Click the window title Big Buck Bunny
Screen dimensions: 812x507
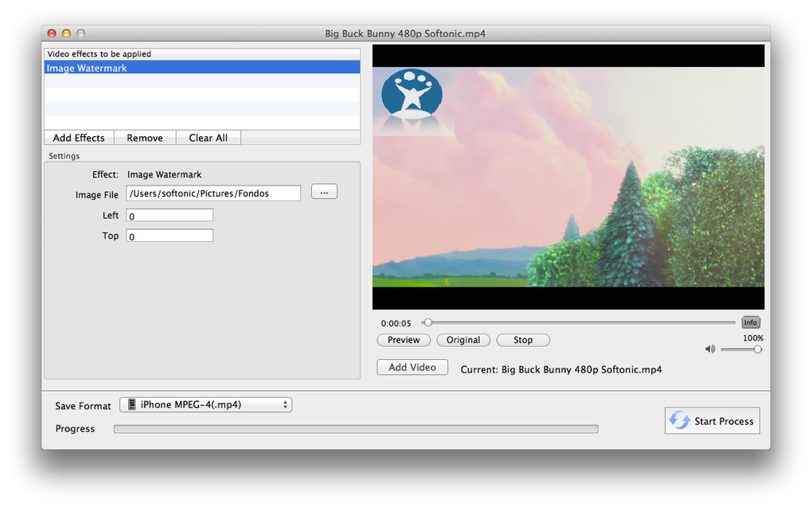[x=405, y=33]
